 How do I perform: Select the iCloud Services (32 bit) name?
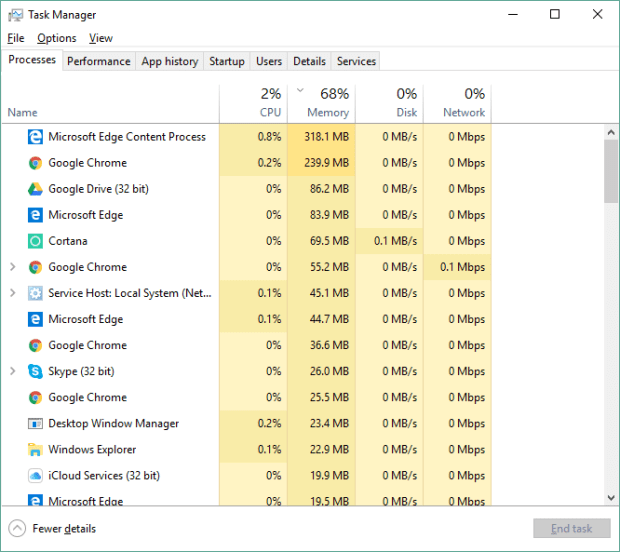[x=104, y=476]
